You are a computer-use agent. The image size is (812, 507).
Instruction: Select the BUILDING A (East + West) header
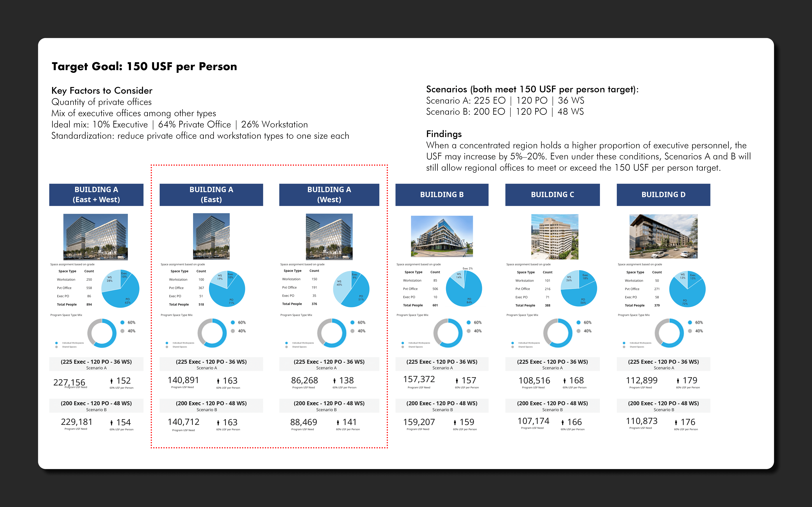click(96, 195)
